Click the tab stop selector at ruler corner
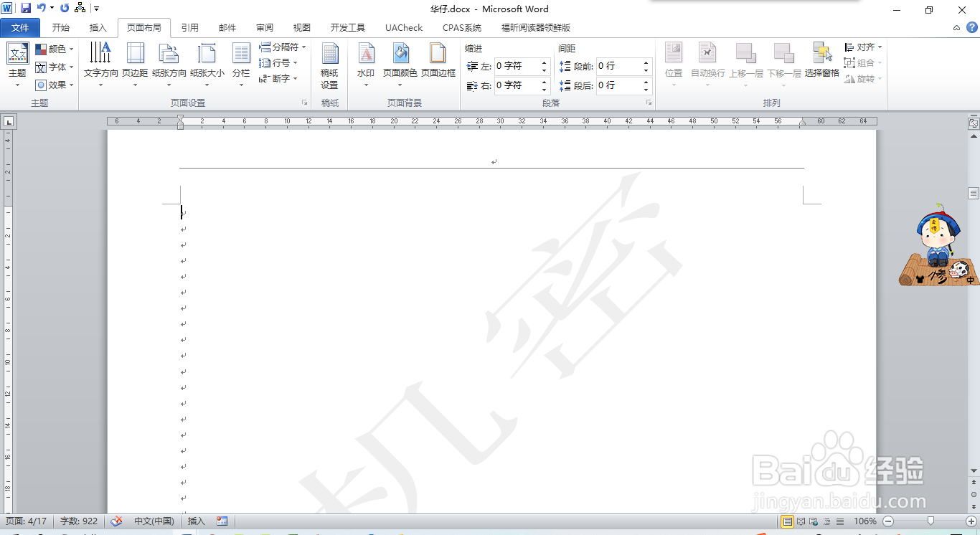This screenshot has height=535, width=980. pos(9,122)
